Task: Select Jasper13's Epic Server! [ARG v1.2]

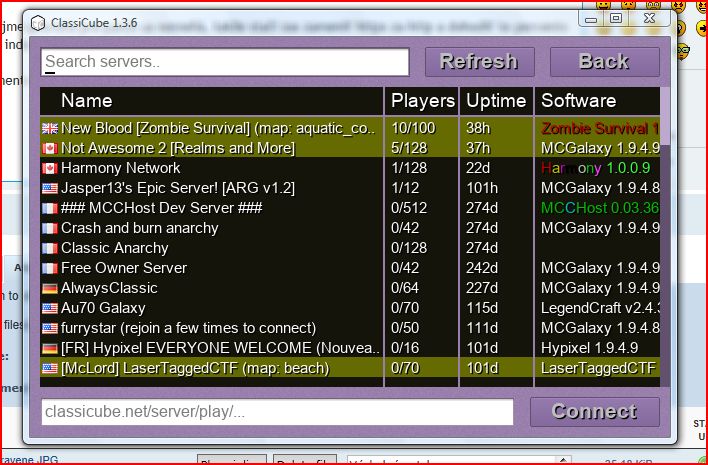Action: [350, 188]
